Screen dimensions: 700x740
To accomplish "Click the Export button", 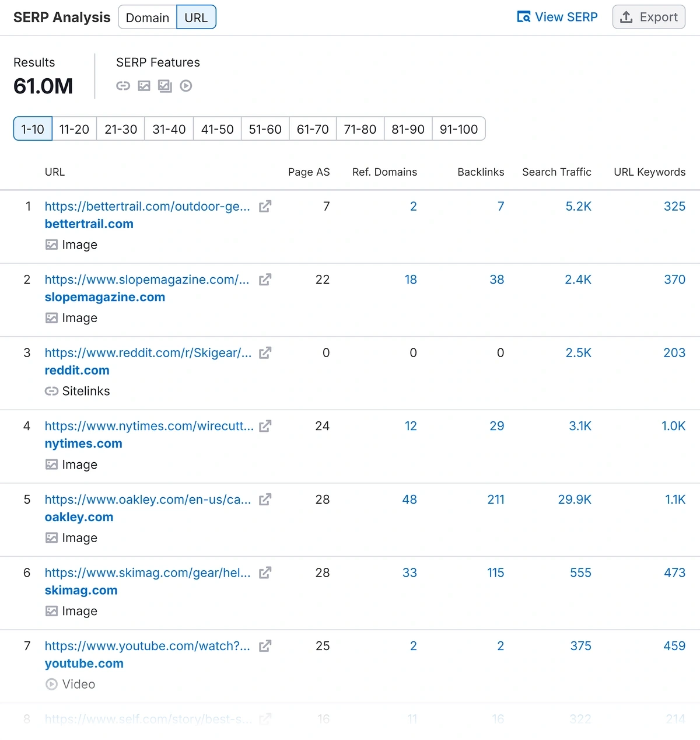I will (649, 18).
